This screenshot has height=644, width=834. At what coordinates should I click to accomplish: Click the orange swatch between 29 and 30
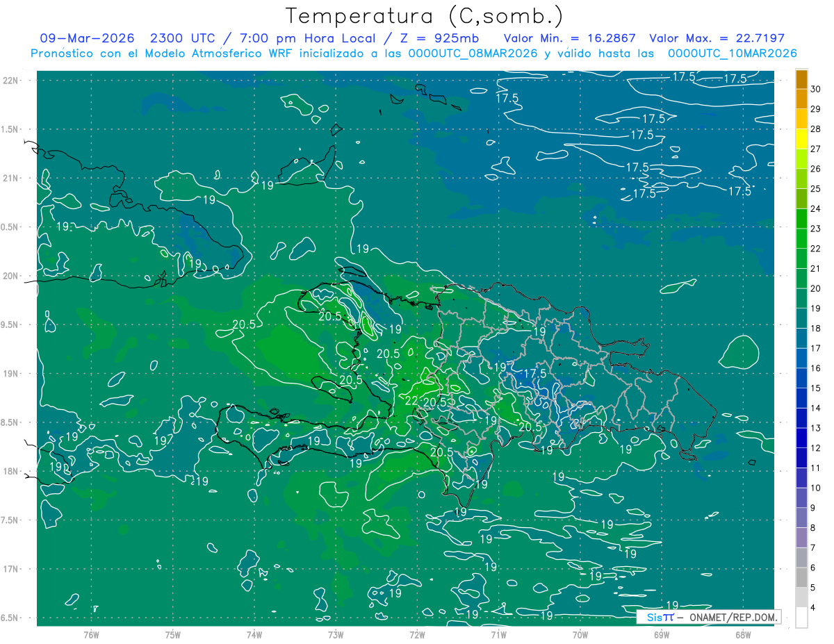coord(801,99)
